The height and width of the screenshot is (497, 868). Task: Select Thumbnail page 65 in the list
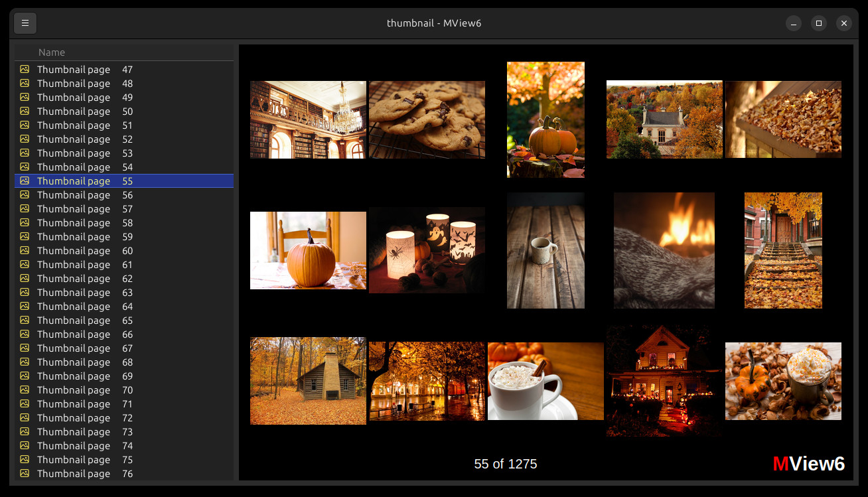click(x=124, y=320)
